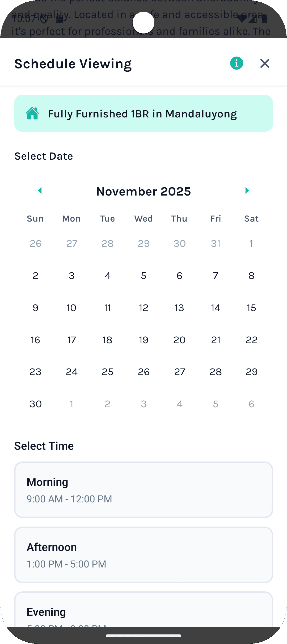Select the Afternoon time slot
The height and width of the screenshot is (644, 287).
tap(143, 555)
